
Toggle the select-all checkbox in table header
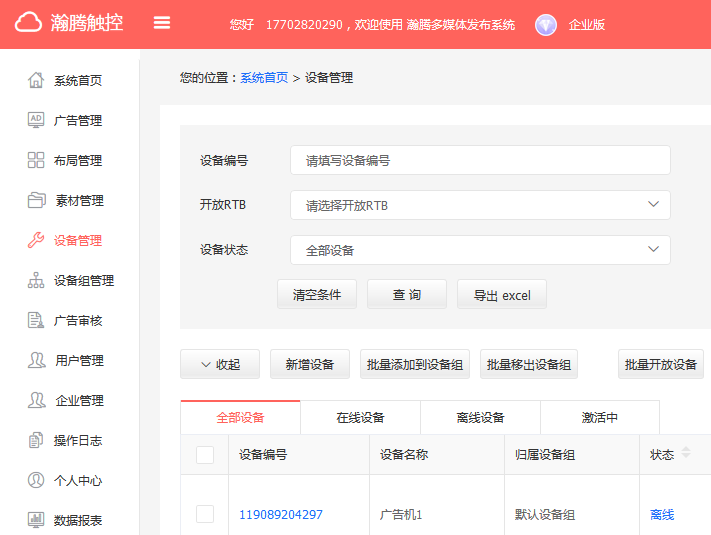[x=205, y=455]
